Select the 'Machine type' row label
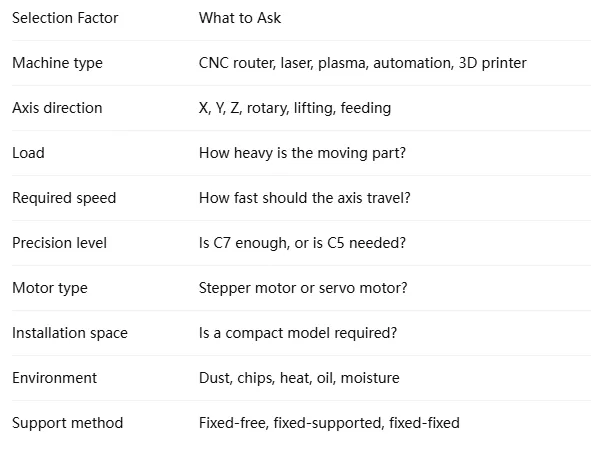Image resolution: width=591 pixels, height=454 pixels. pos(57,63)
